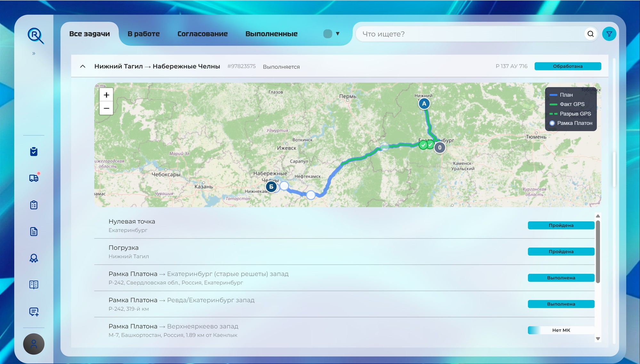Click Пройдена badge for Погрузка
This screenshot has height=364, width=640.
pos(561,252)
